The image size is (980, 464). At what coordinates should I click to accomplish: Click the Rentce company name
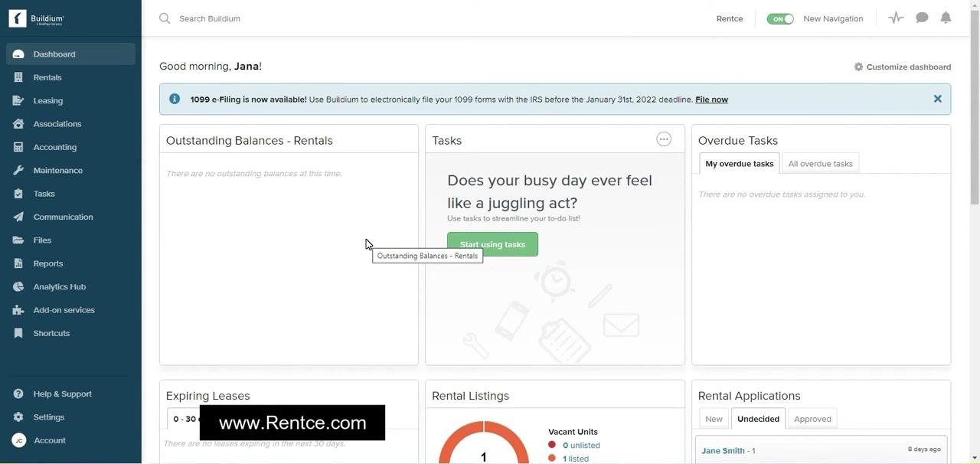pyautogui.click(x=730, y=18)
